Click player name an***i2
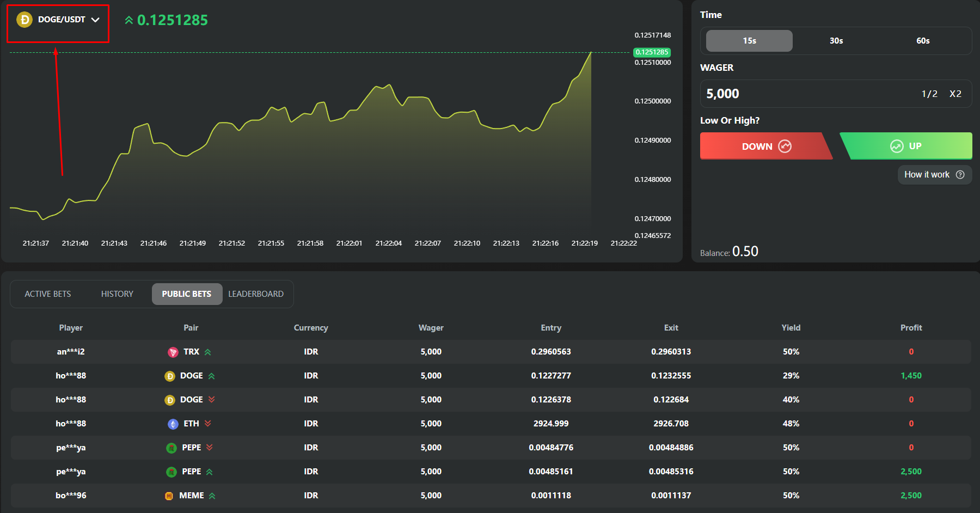980x513 pixels. (71, 352)
